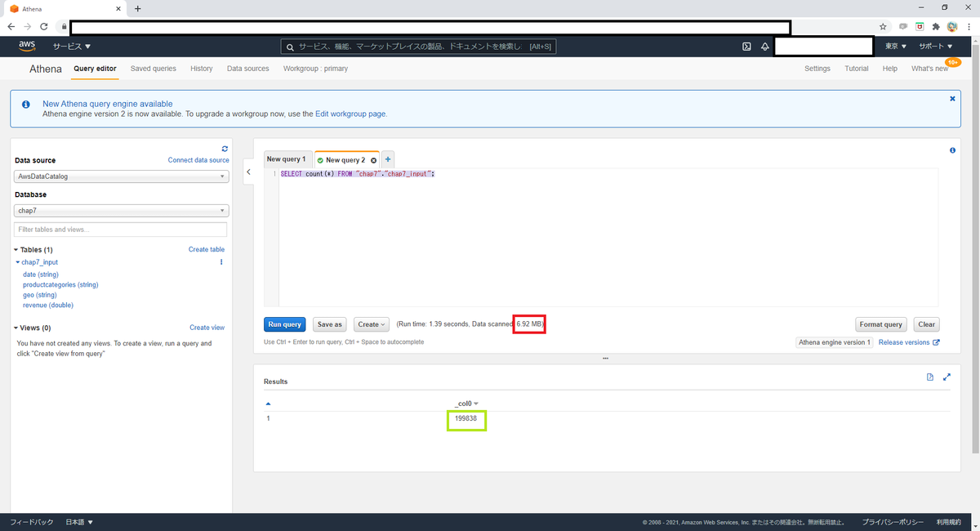Viewport: 980px width, 531px height.
Task: Click the Run query button
Action: (286, 324)
